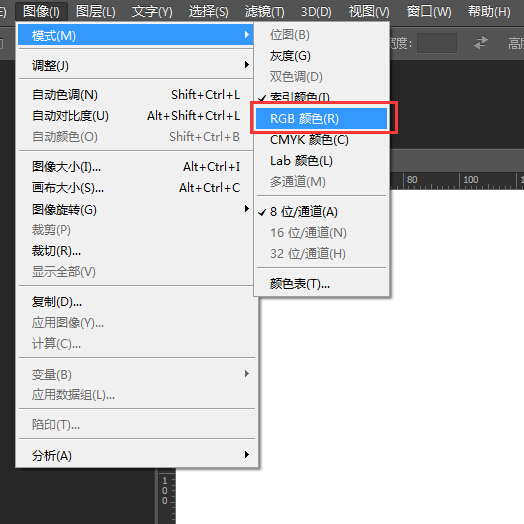The image size is (524, 524).
Task: Open the 视图(V) menu
Action: click(369, 11)
